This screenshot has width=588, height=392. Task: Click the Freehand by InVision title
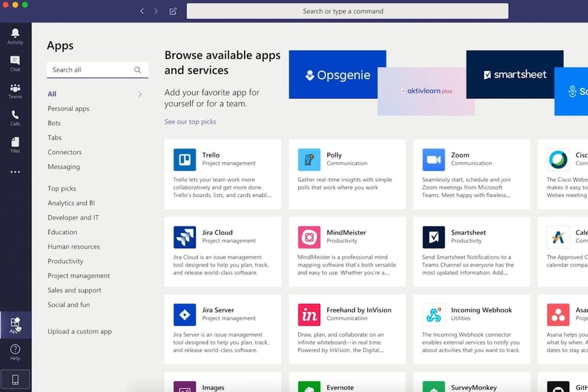point(359,310)
